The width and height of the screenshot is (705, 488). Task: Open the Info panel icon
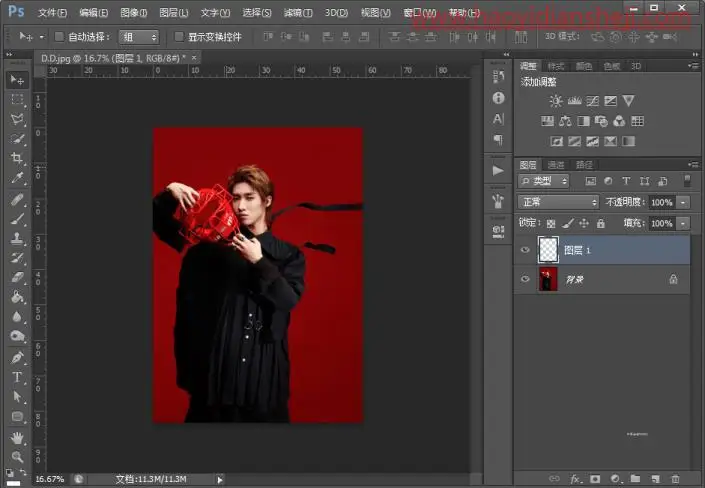click(498, 98)
